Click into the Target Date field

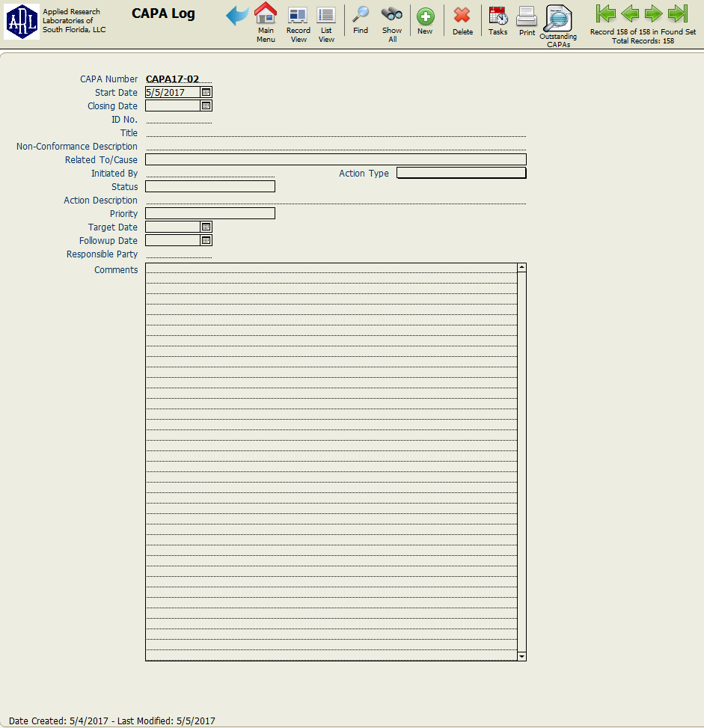coord(173,227)
